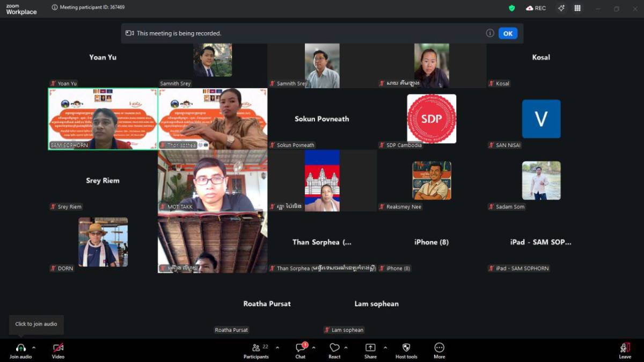Expand the React options chevron
This screenshot has width=644, height=362.
pyautogui.click(x=346, y=347)
